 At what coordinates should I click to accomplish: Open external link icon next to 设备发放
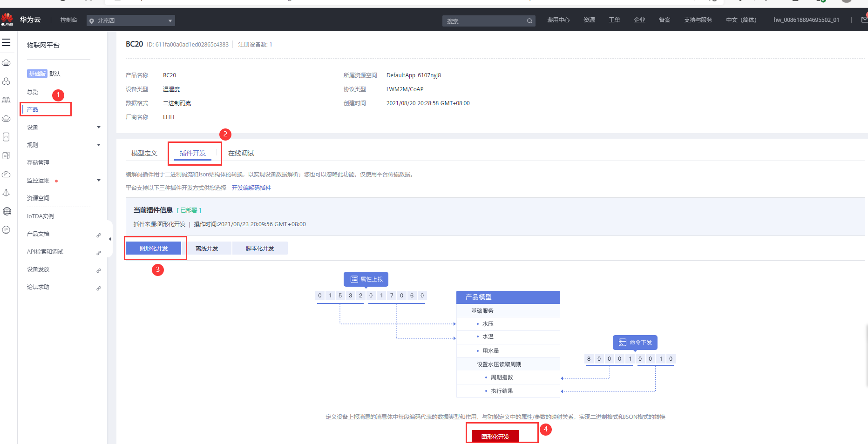tap(99, 270)
